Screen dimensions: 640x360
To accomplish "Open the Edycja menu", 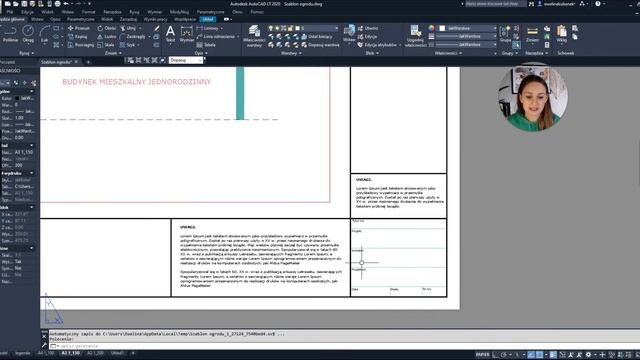I will pos(27,12).
